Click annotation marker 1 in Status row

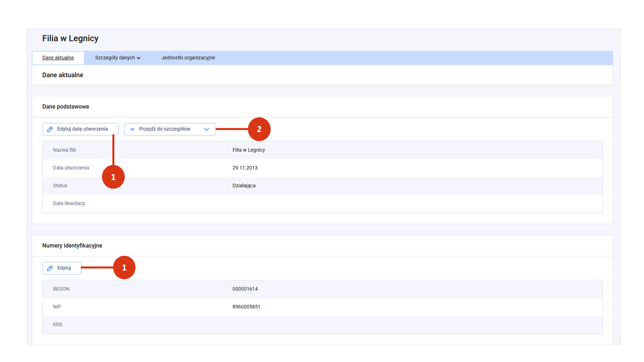[x=113, y=177]
